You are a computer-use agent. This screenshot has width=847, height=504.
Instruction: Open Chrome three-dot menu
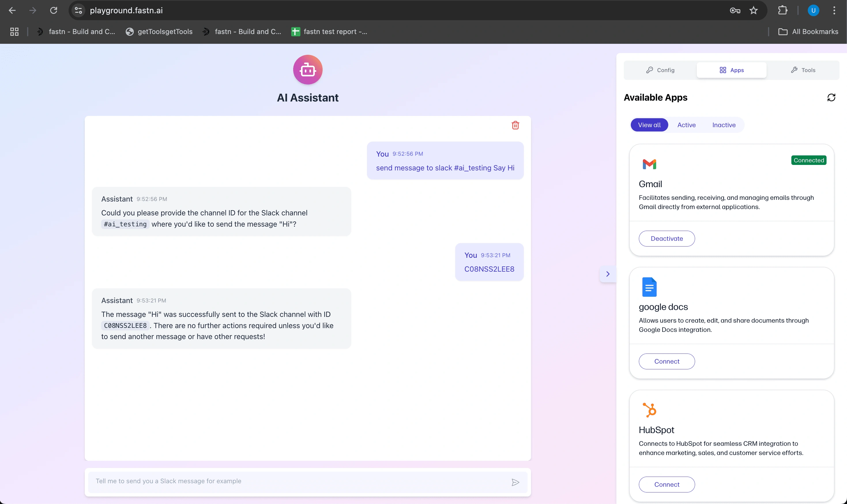click(x=834, y=11)
